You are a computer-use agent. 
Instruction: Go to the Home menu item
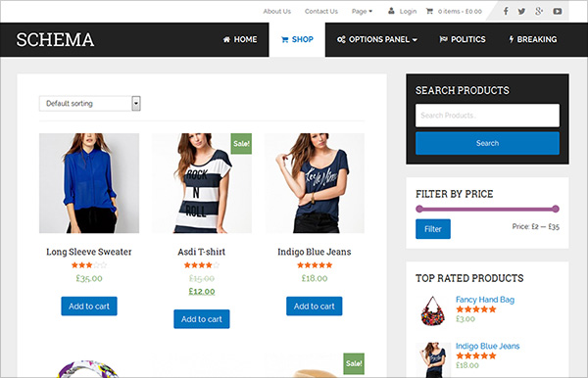pyautogui.click(x=240, y=39)
